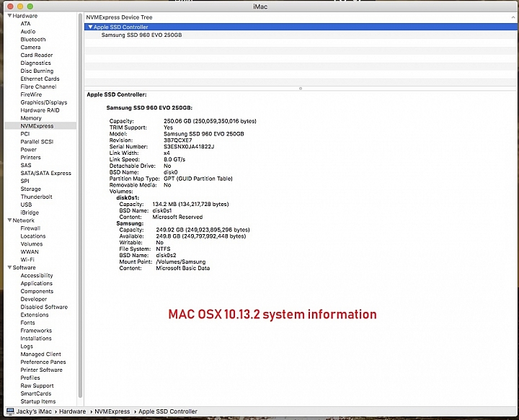The image size is (519, 420).
Task: Click the pane split divider handle
Action: (301, 89)
